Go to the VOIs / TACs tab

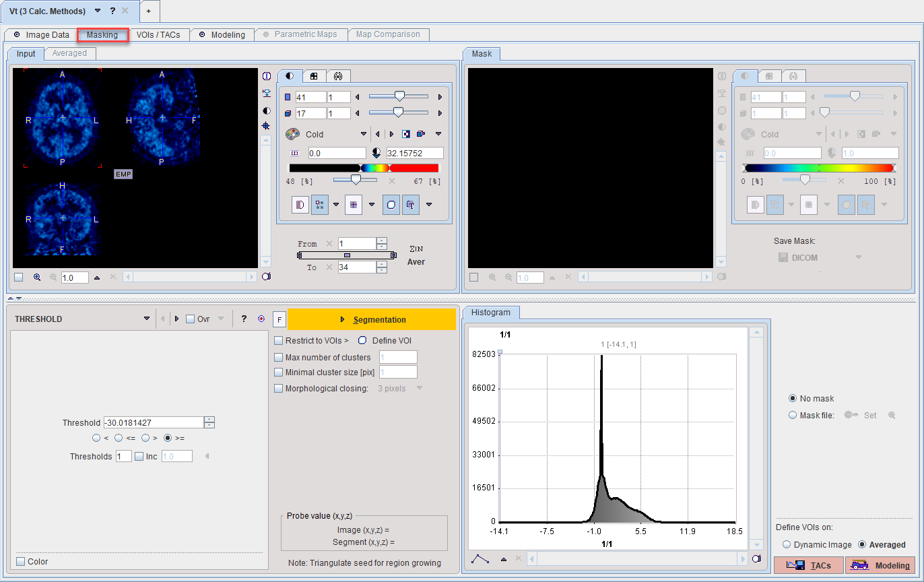(x=158, y=34)
